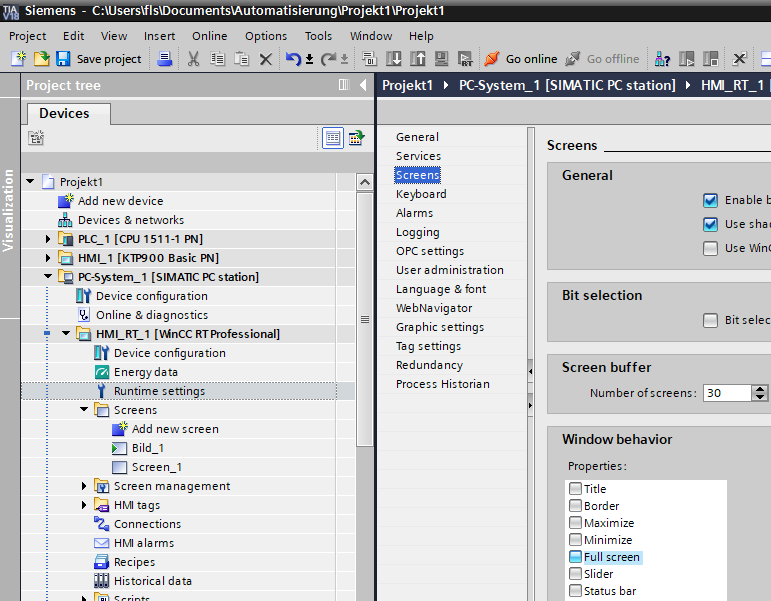Expand the Screen management folder
Screen dimensions: 771x601
(x=85, y=486)
